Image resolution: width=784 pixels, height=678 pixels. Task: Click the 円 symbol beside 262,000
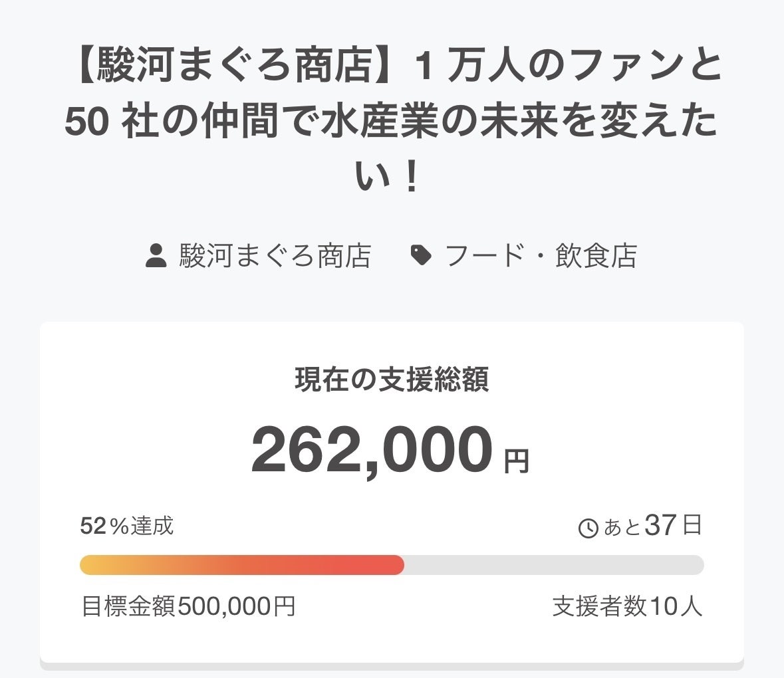[x=517, y=461]
